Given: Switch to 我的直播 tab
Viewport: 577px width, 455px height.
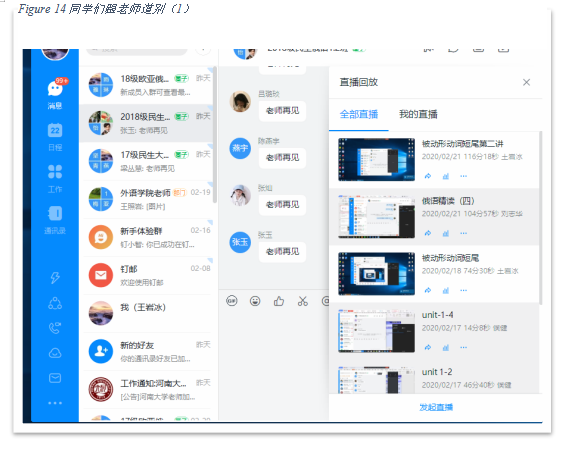Looking at the screenshot, I should point(418,114).
